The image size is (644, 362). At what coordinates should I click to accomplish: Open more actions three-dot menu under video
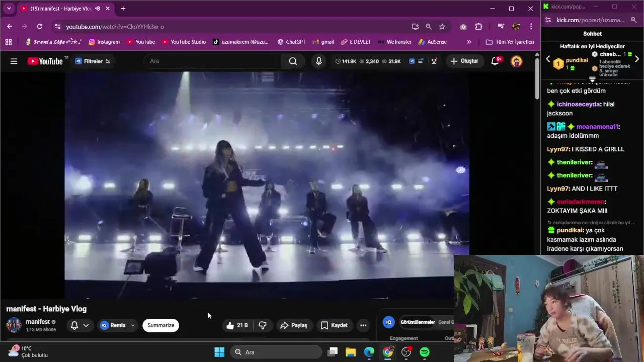363,325
